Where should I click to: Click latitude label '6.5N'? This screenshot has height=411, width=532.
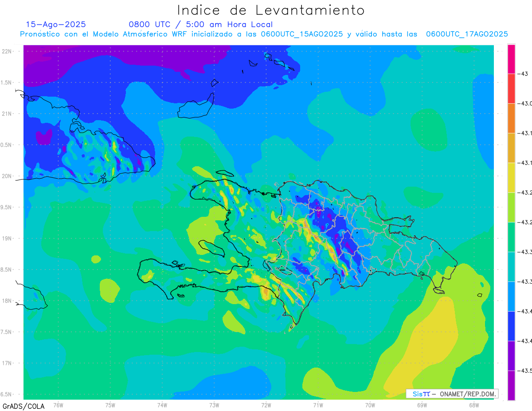tap(7, 394)
